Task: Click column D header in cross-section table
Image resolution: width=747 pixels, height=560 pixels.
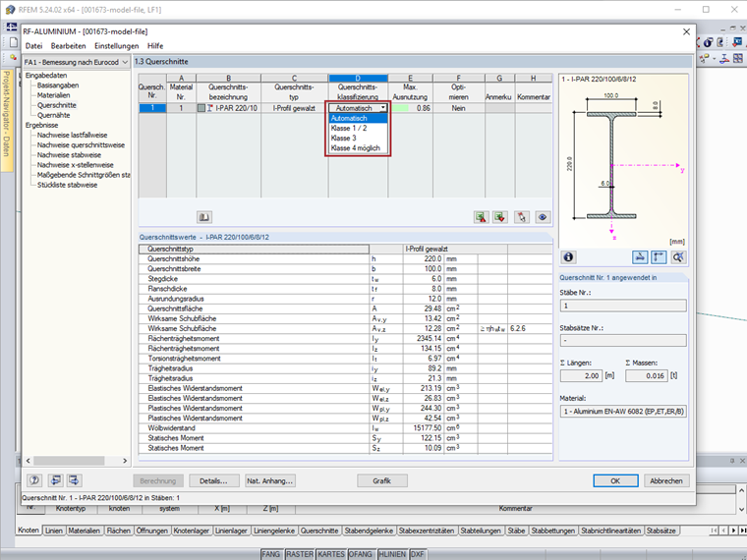Action: (358, 78)
